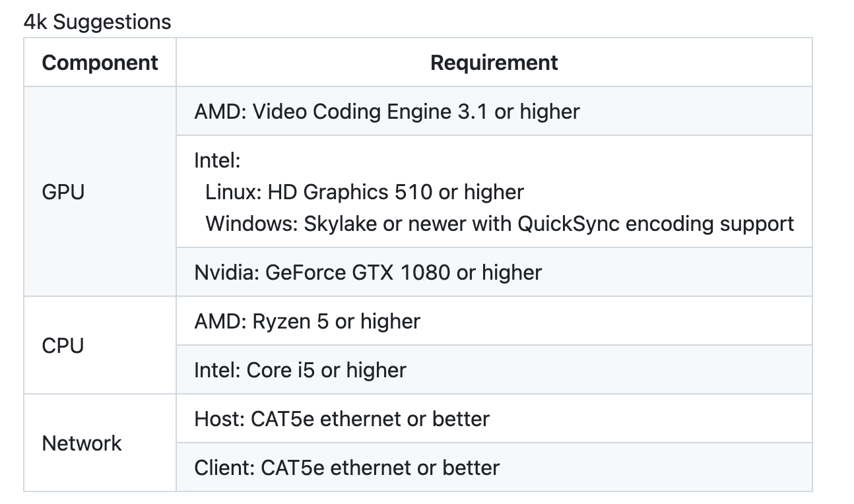Select the Requirement column header
The height and width of the screenshot is (504, 854).
pos(494,63)
